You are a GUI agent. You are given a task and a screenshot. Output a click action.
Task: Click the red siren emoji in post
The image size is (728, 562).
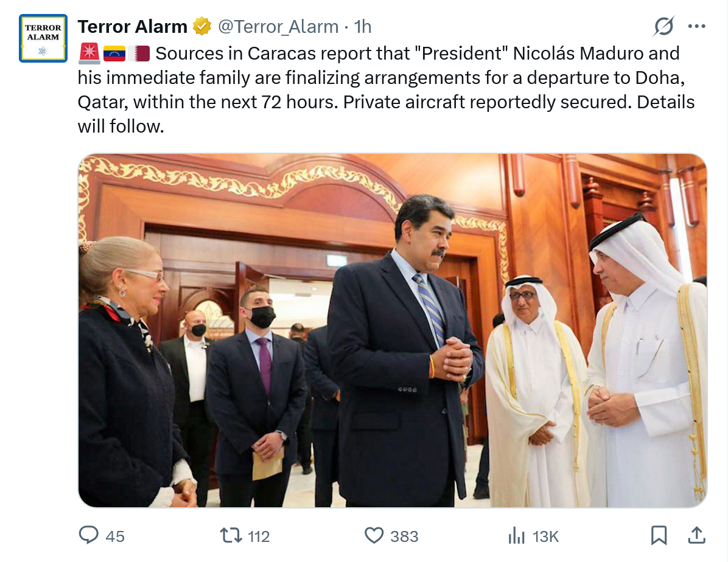(89, 54)
